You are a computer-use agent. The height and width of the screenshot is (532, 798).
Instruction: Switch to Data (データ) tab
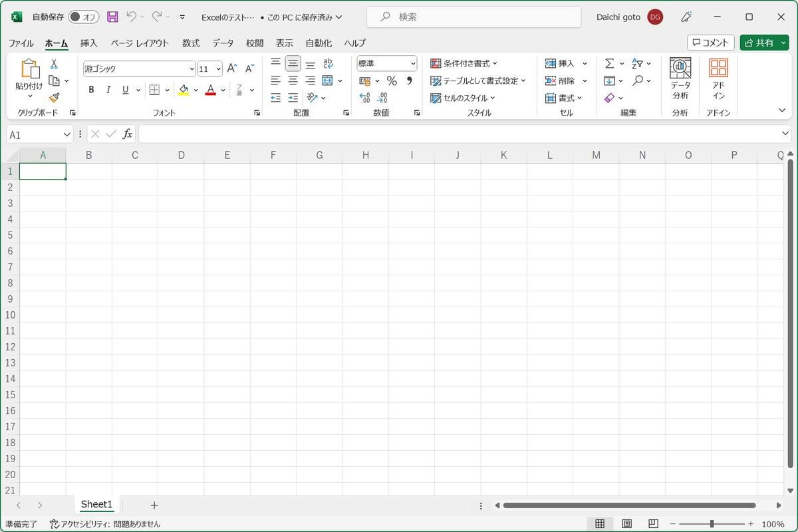coord(223,43)
